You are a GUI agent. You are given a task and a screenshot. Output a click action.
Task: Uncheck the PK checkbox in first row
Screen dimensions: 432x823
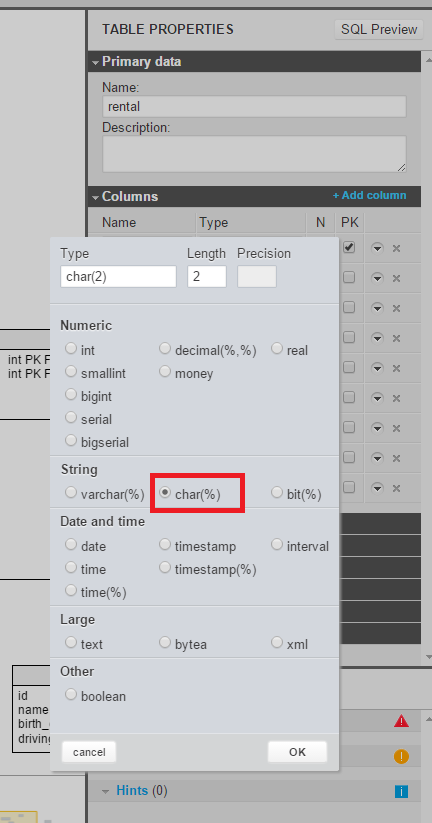(349, 247)
